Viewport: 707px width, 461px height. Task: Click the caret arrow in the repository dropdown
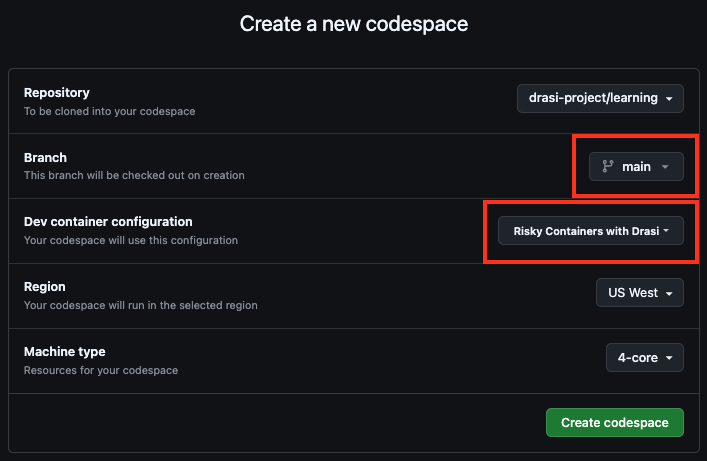point(668,99)
